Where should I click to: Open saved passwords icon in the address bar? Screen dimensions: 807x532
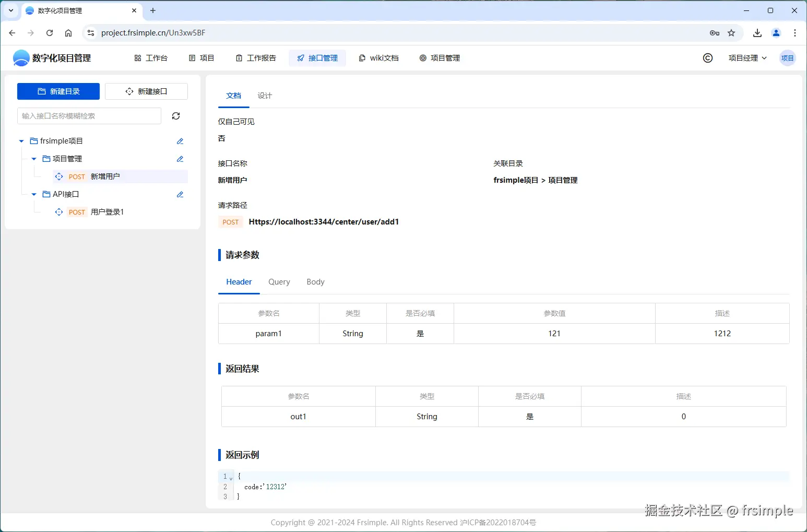(x=714, y=33)
